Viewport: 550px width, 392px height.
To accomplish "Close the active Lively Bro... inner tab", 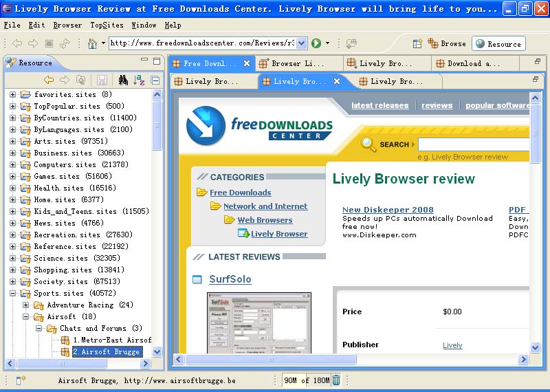I will pos(337,81).
